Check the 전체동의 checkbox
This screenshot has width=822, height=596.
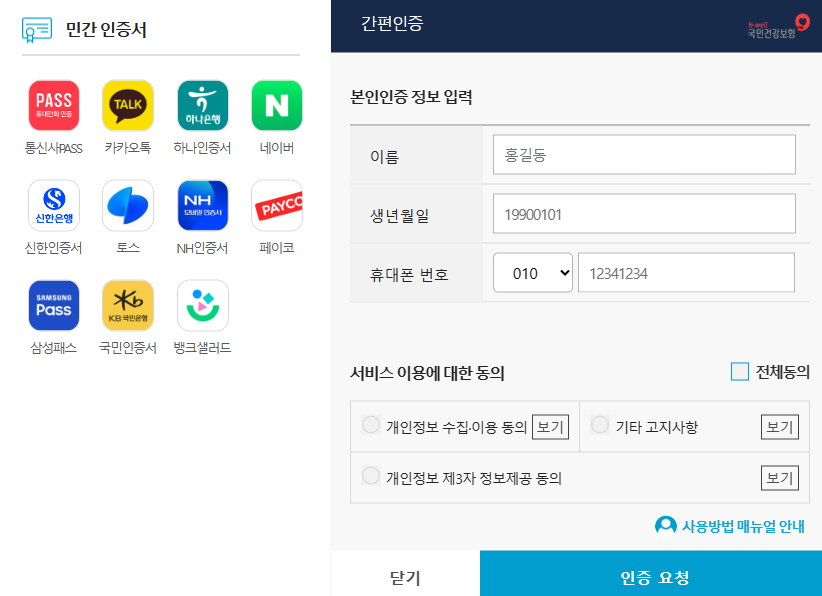(740, 372)
